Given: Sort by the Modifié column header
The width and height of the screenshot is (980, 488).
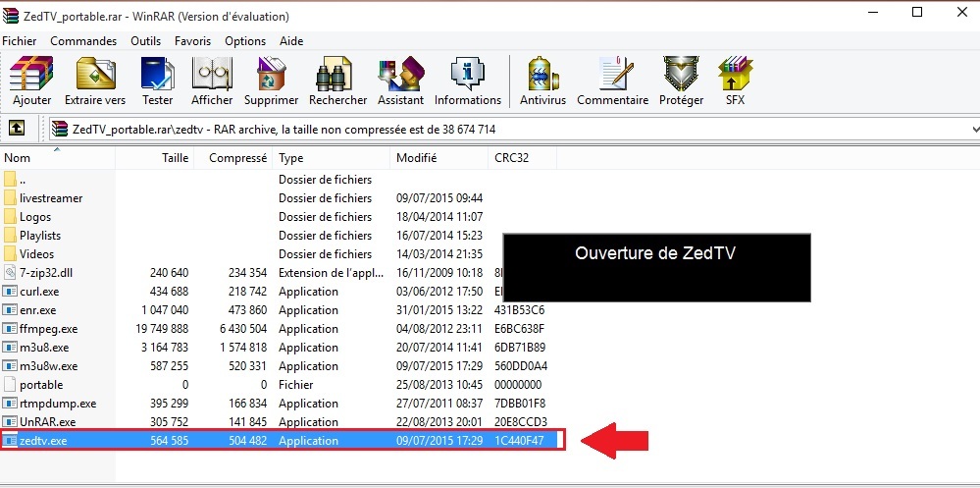Looking at the screenshot, I should coord(439,158).
